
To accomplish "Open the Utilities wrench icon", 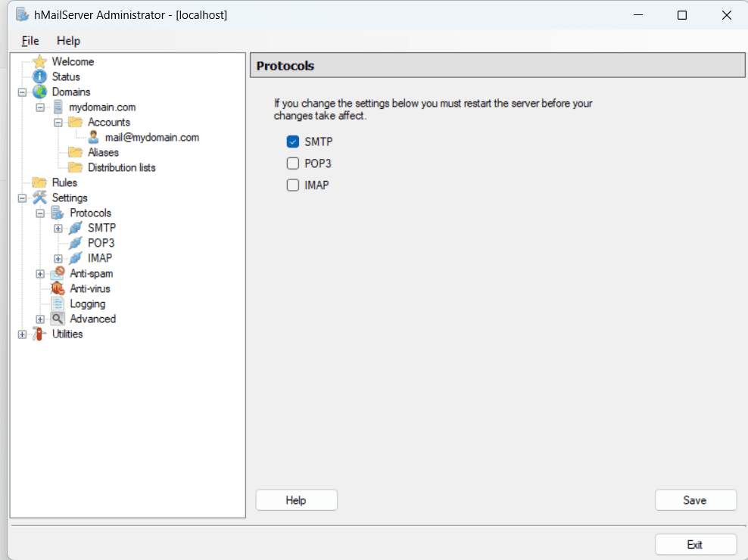I will (37, 334).
